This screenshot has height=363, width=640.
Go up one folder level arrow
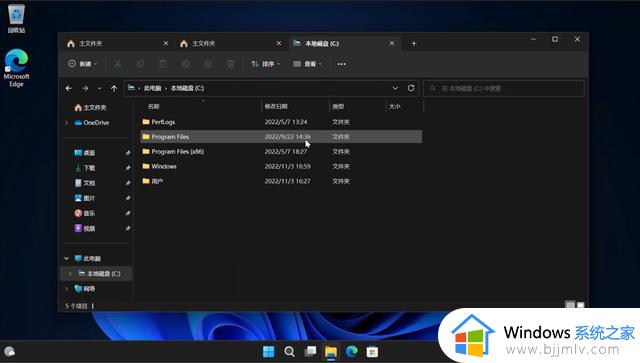tap(114, 88)
